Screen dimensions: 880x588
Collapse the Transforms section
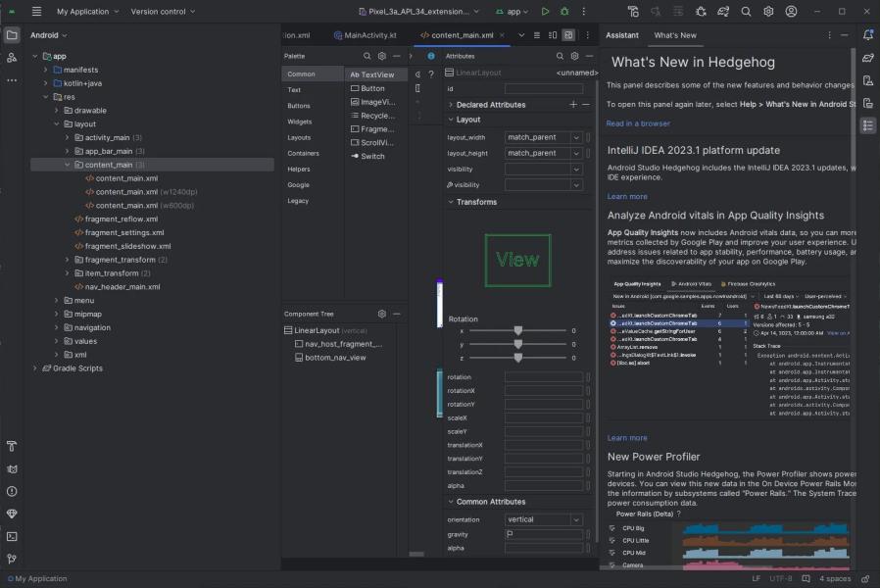click(x=451, y=202)
